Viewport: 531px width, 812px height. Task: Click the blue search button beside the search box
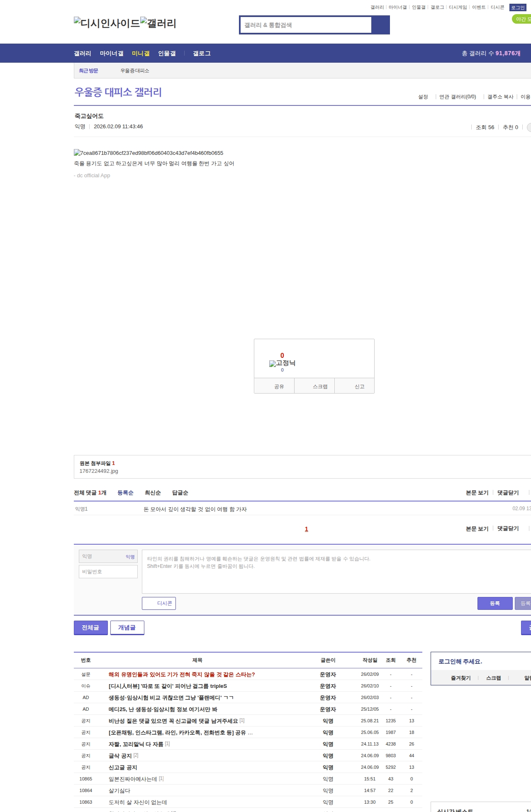(x=380, y=25)
